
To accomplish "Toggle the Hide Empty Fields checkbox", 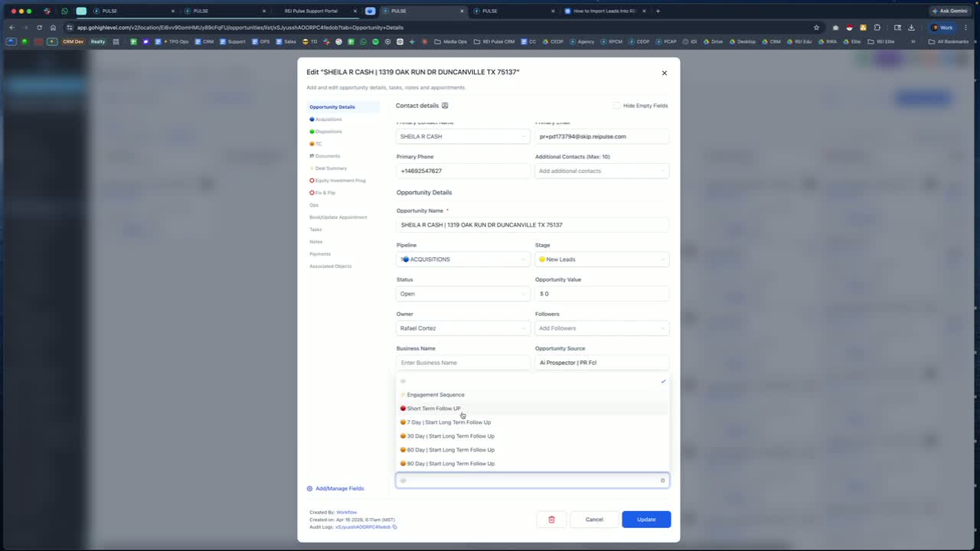I will (x=616, y=106).
